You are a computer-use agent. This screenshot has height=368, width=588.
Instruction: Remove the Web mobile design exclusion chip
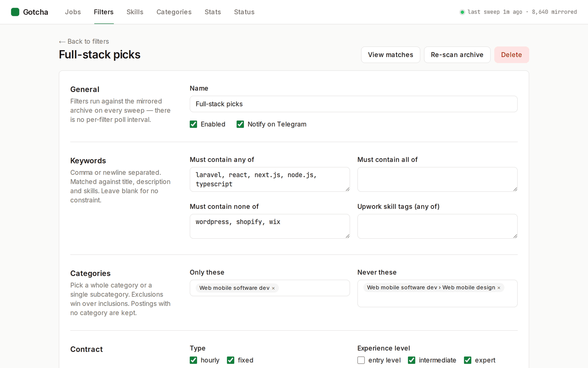pos(499,288)
